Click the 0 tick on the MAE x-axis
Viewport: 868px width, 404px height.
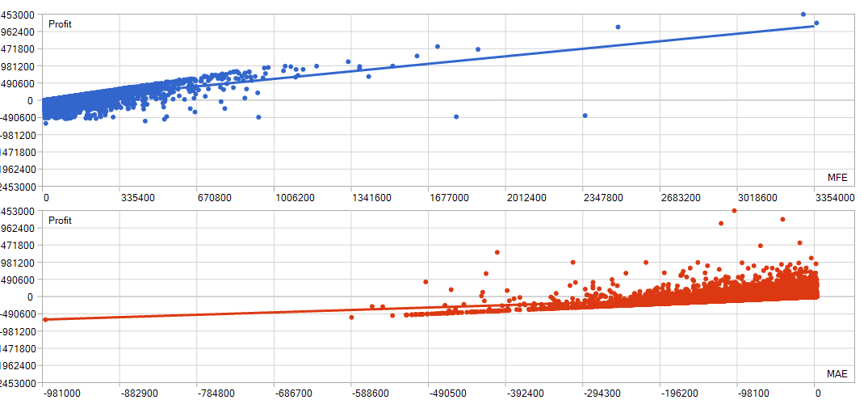(818, 393)
